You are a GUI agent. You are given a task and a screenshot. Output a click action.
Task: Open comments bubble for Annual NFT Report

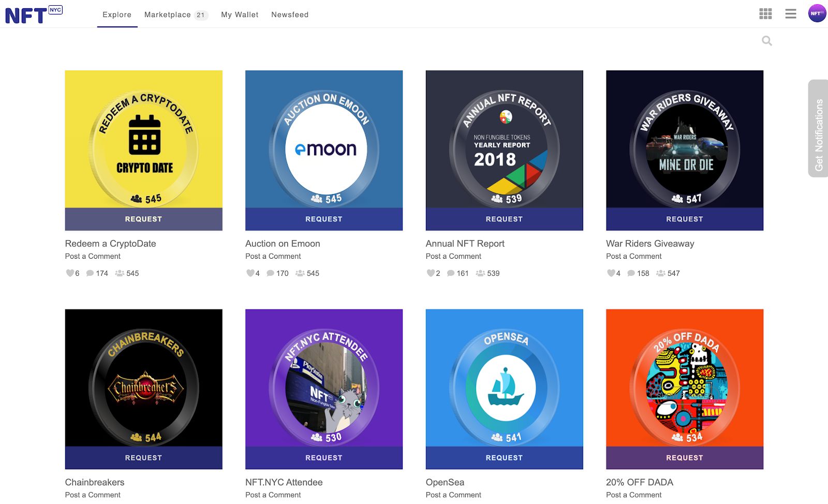click(x=451, y=273)
